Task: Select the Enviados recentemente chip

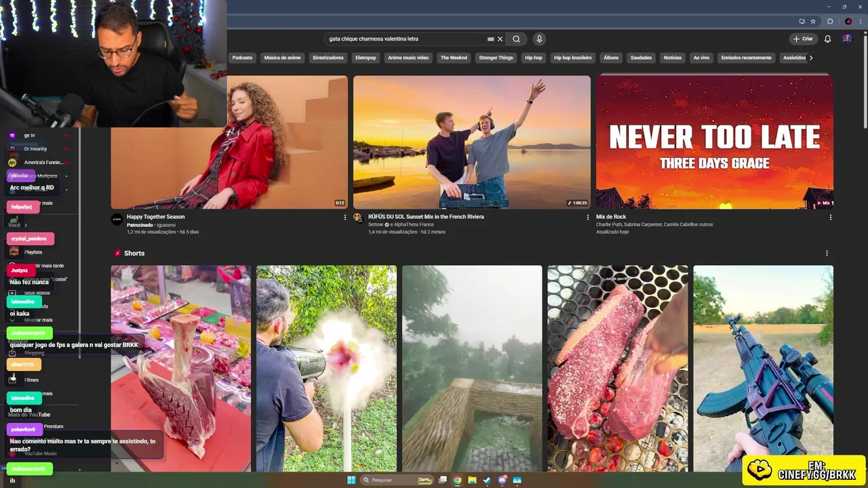Action: (x=746, y=58)
